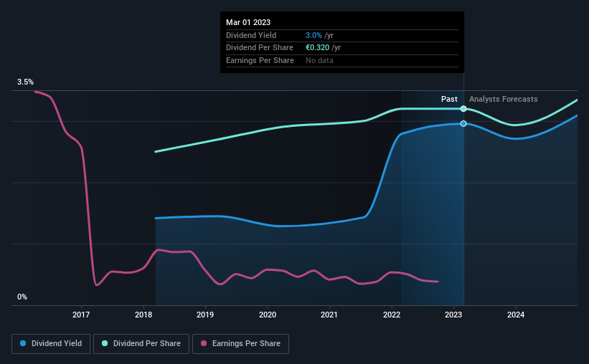
Task: Select the 2017 label on the x-axis
Action: [x=81, y=315]
